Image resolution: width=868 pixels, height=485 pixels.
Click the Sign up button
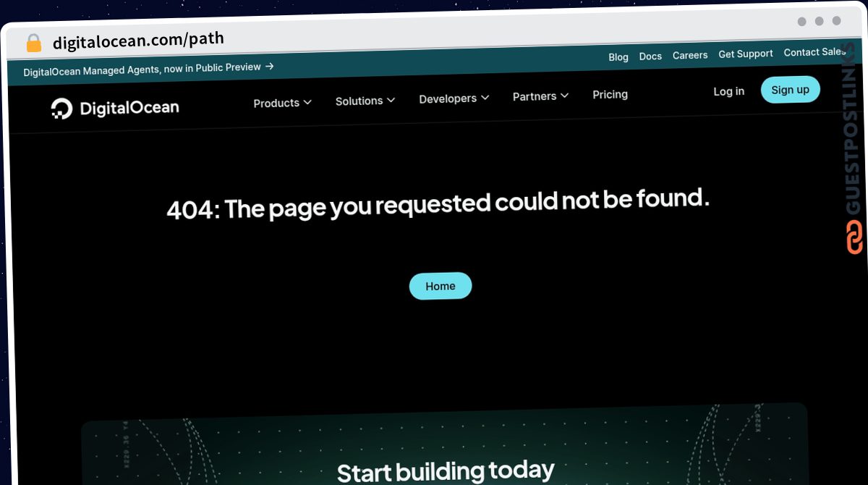(x=790, y=90)
